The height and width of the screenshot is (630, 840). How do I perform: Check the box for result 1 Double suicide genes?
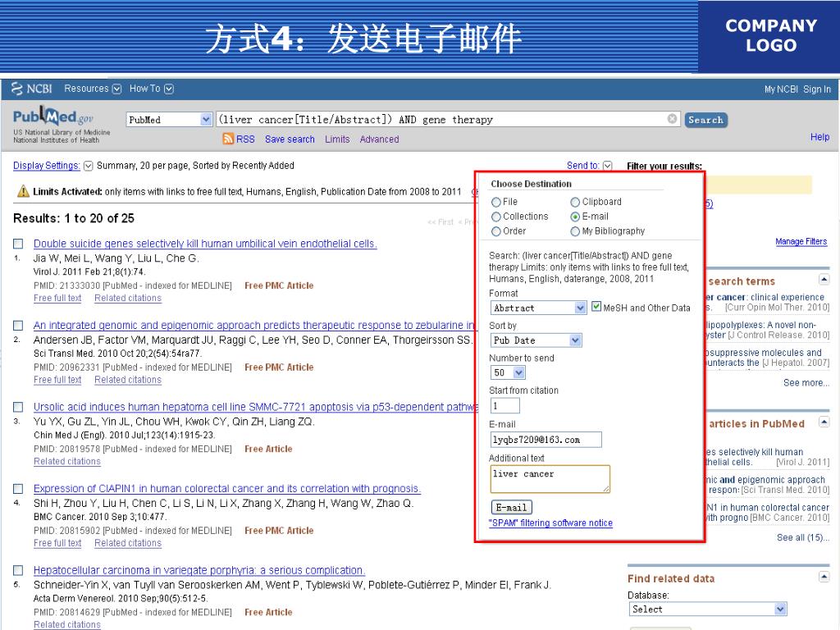[x=18, y=244]
